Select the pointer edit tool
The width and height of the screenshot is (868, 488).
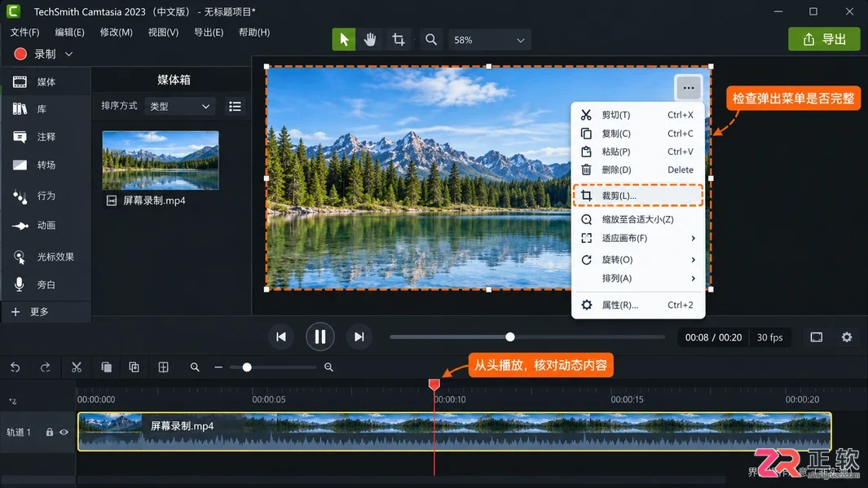click(x=344, y=40)
